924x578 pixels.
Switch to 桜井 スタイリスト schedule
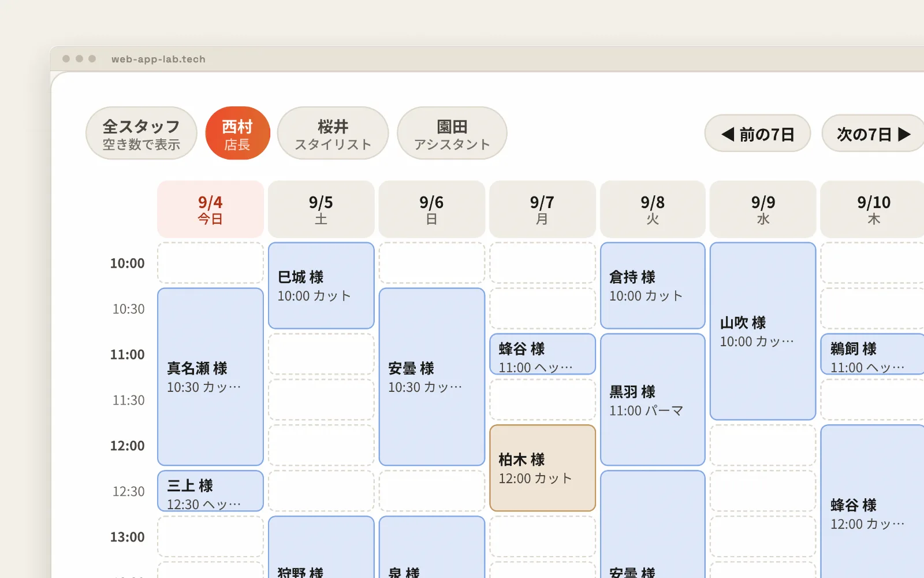(333, 133)
